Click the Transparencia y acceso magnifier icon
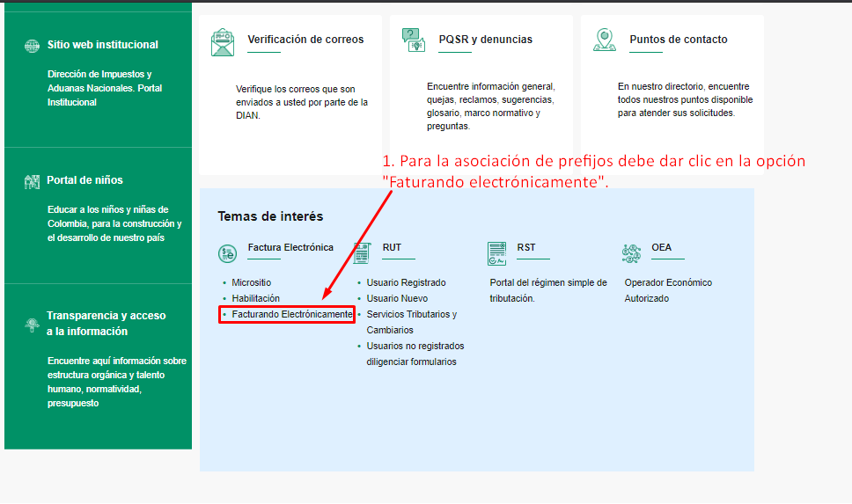This screenshot has width=852, height=504. [x=32, y=325]
